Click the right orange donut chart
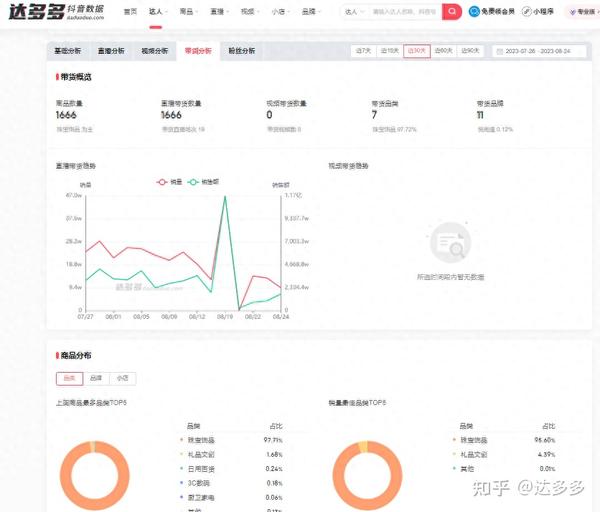Viewport: 600px width, 512px height. (367, 475)
